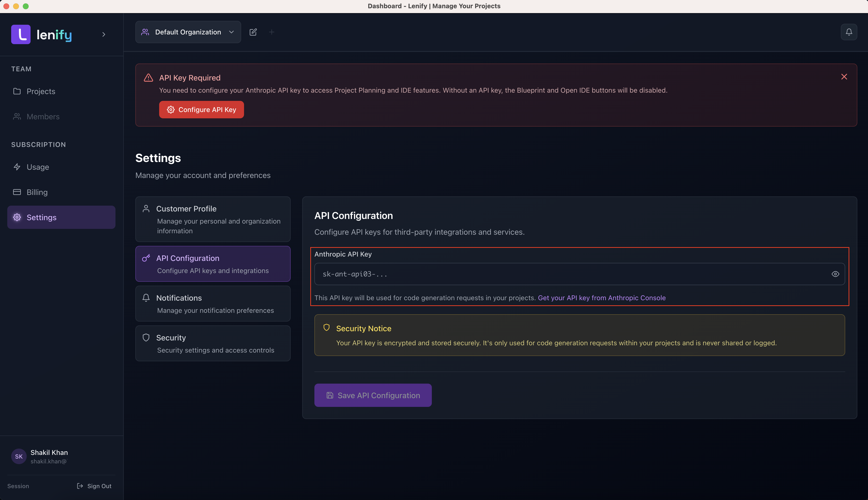Open the Projects folder icon in sidebar
The image size is (868, 500).
[x=17, y=91]
